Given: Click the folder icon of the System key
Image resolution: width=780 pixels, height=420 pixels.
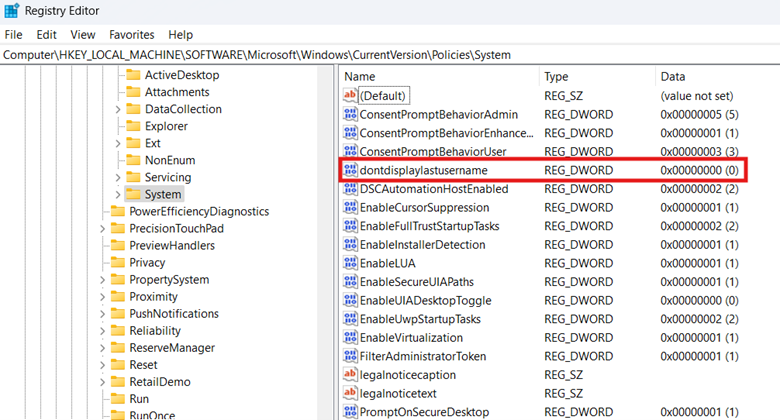Looking at the screenshot, I should (133, 194).
